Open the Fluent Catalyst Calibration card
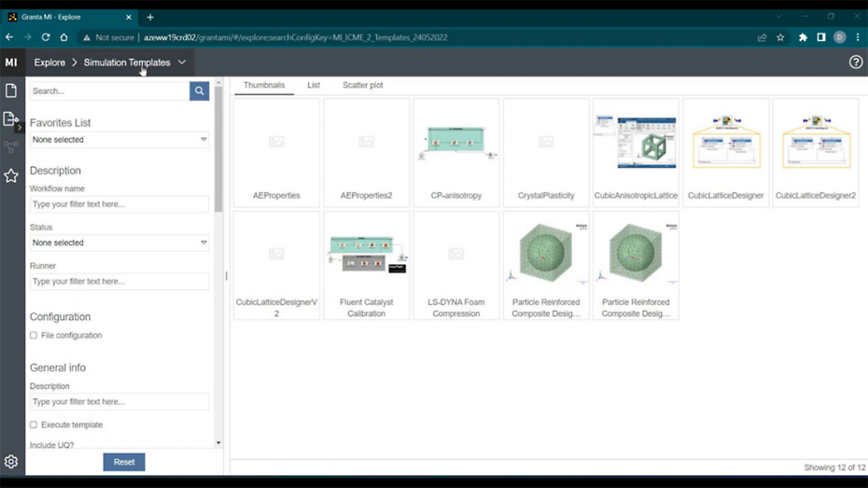Viewport: 868px width, 488px height. click(x=367, y=266)
